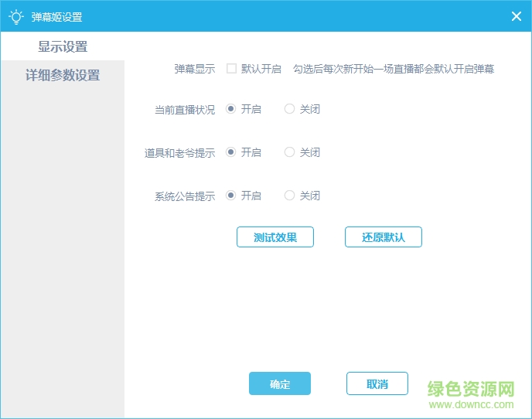Select 开启 for 当前直播状况
The image size is (532, 419).
(x=231, y=109)
